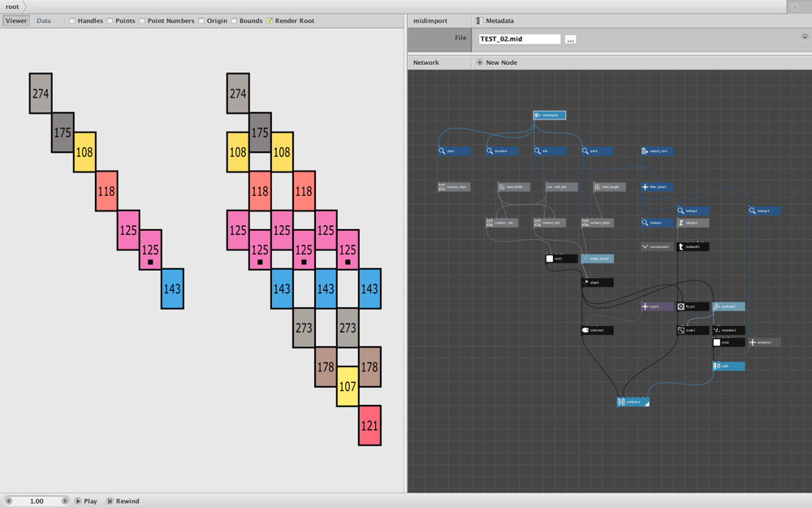Select the rect2 node
This screenshot has width=812, height=508.
tap(728, 342)
